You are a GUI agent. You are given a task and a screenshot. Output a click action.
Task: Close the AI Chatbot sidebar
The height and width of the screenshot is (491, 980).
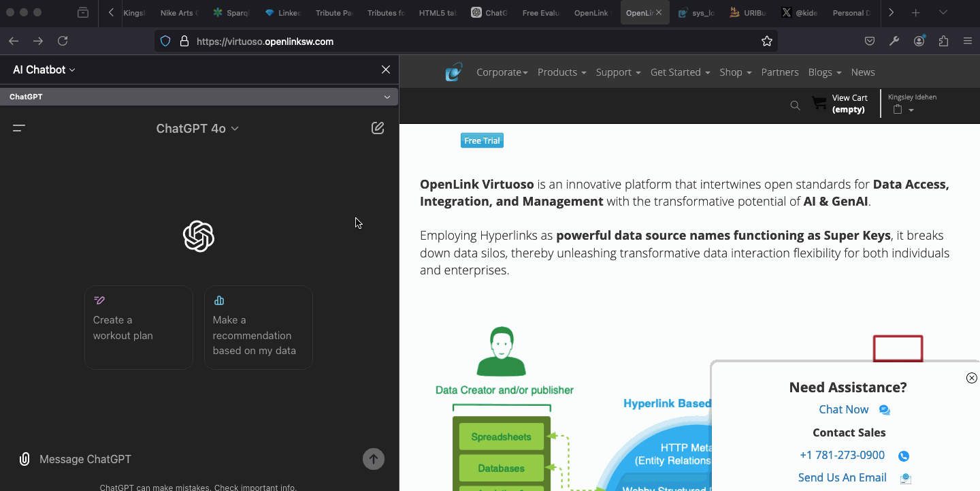tap(386, 69)
